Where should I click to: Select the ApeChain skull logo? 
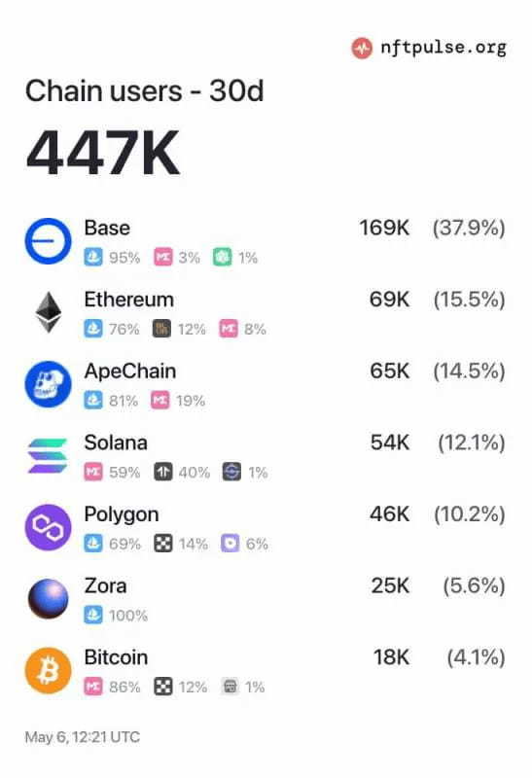[48, 384]
